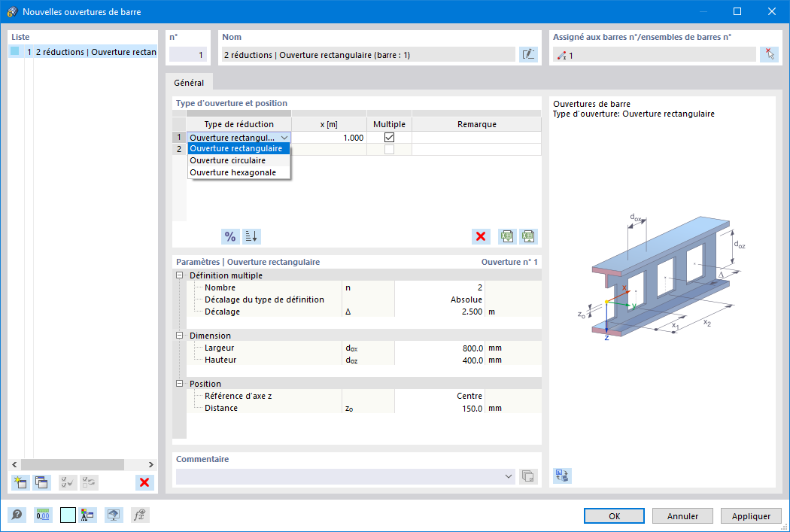Click the Annuler button

tap(682, 516)
